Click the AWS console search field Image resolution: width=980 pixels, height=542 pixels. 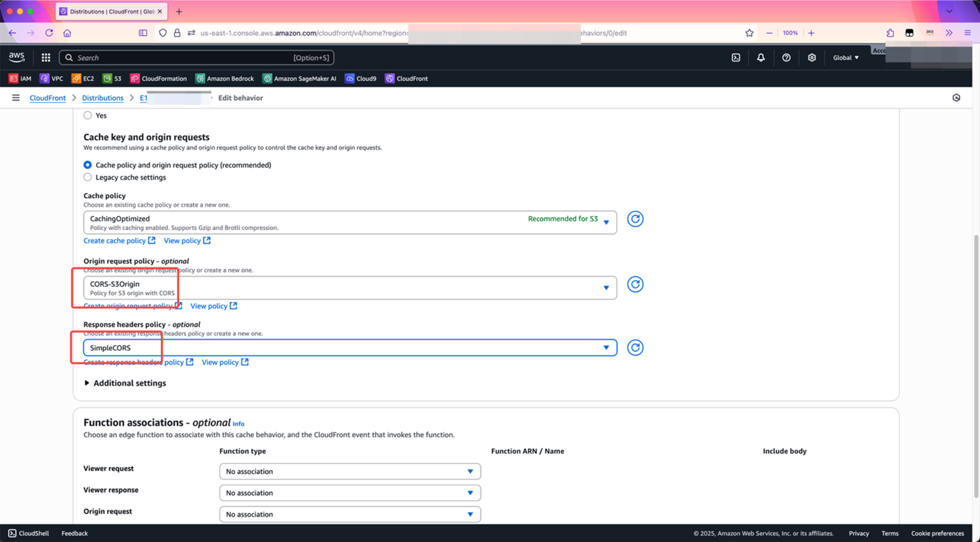pyautogui.click(x=183, y=58)
